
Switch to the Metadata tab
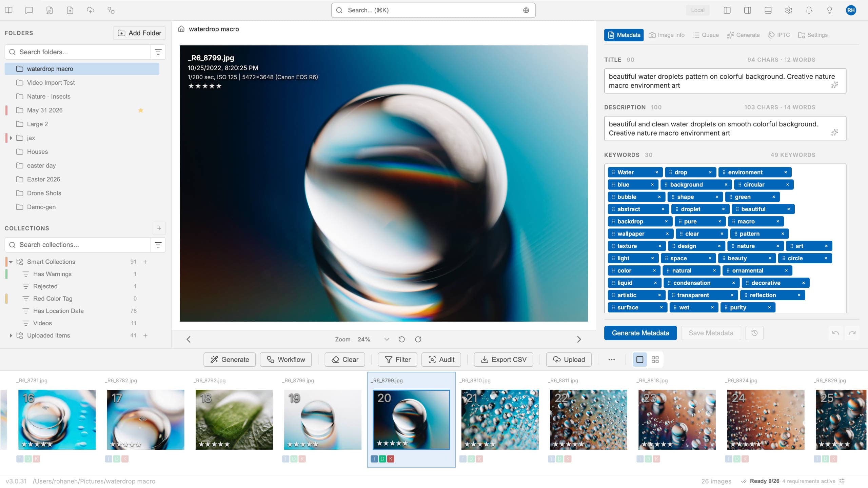pos(624,35)
